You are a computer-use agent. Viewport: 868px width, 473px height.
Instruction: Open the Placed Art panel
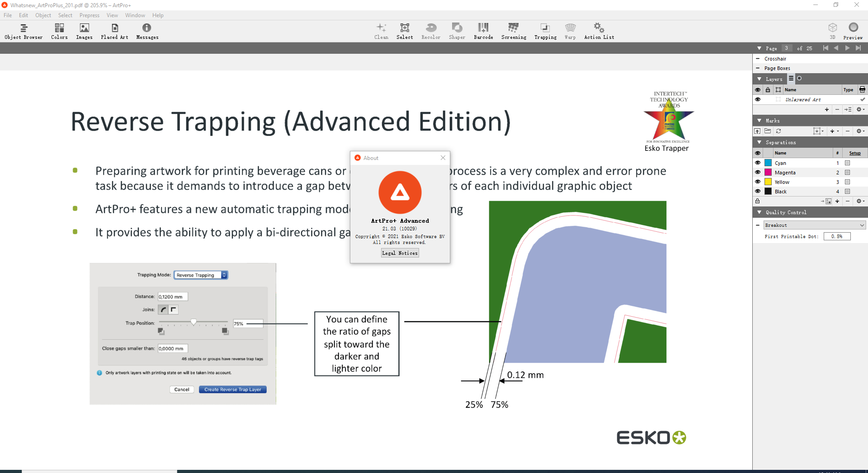pos(114,32)
